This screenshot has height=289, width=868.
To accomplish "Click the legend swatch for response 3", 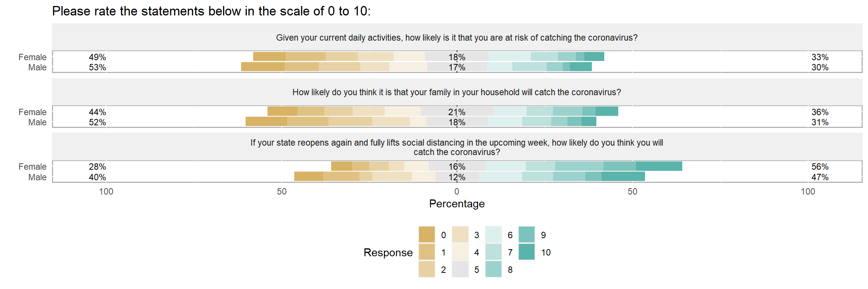I will point(460,234).
